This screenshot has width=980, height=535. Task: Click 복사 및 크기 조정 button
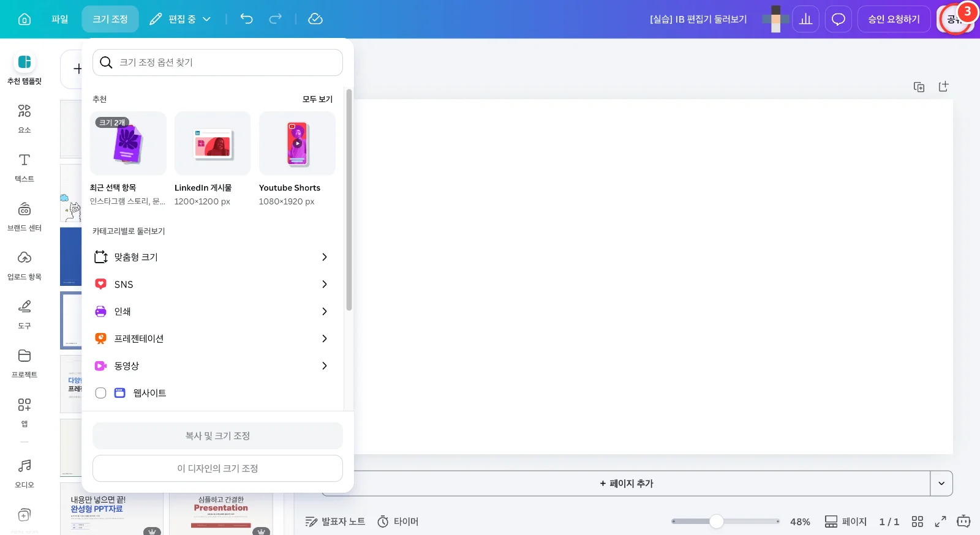217,436
